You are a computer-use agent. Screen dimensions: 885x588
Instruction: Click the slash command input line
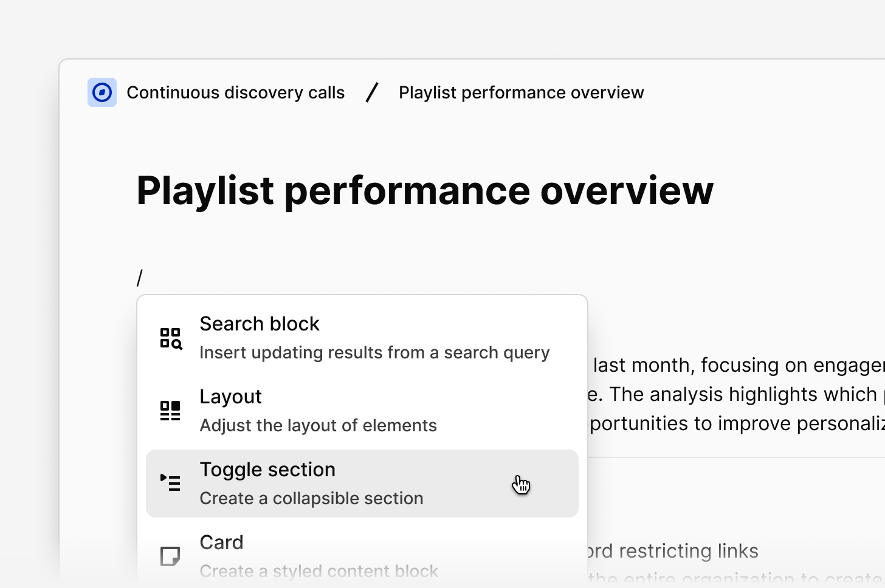pos(140,277)
